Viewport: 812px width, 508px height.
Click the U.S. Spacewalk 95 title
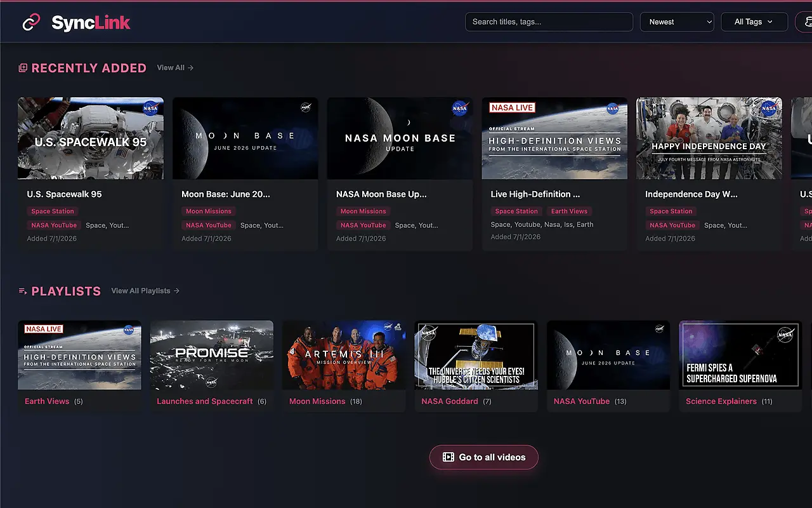click(x=64, y=194)
